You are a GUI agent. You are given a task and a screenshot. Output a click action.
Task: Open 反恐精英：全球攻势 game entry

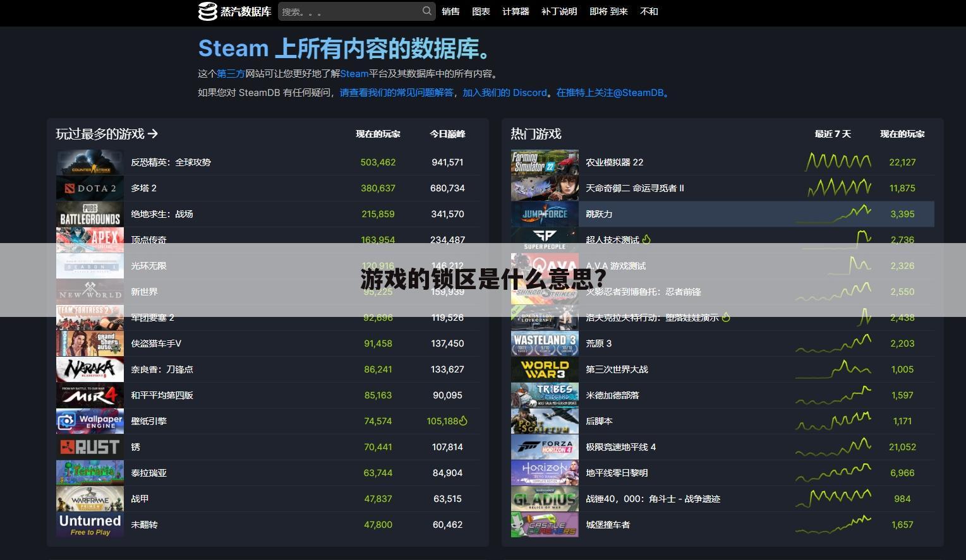click(x=171, y=162)
